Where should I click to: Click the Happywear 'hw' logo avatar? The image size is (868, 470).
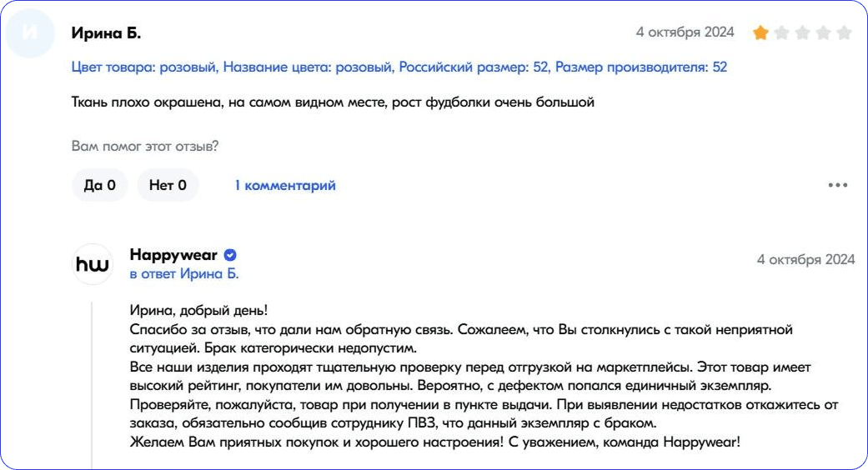[92, 264]
